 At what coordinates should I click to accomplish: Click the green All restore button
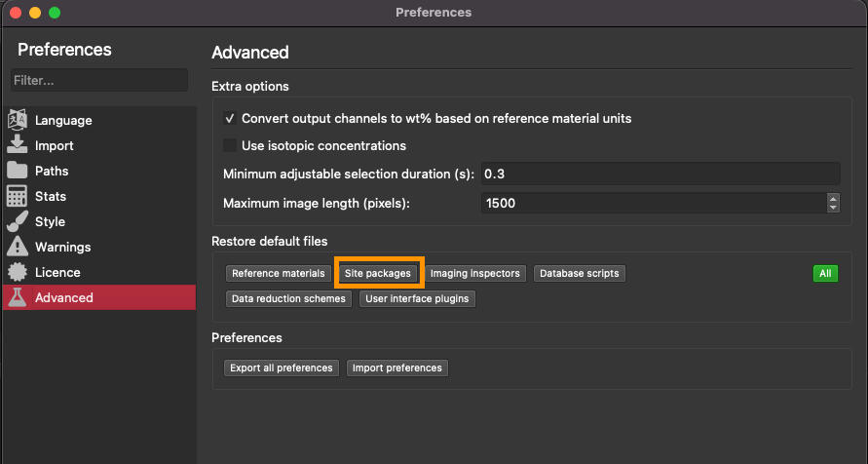tap(825, 274)
